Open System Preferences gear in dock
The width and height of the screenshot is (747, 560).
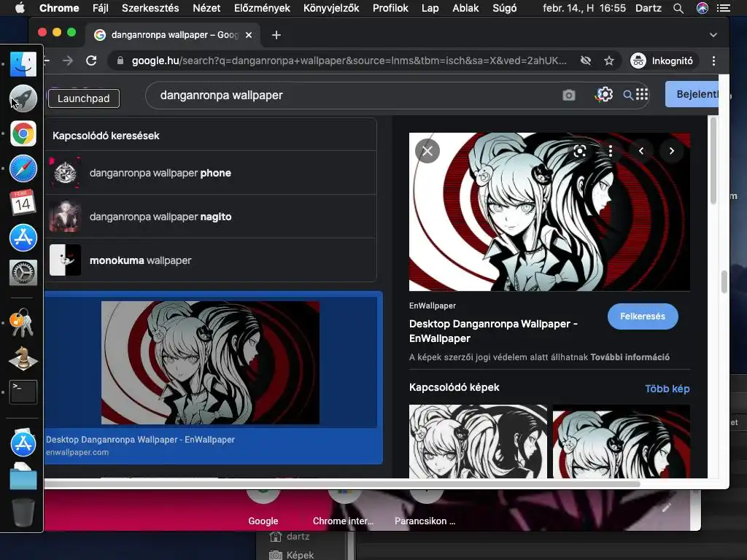pyautogui.click(x=23, y=273)
